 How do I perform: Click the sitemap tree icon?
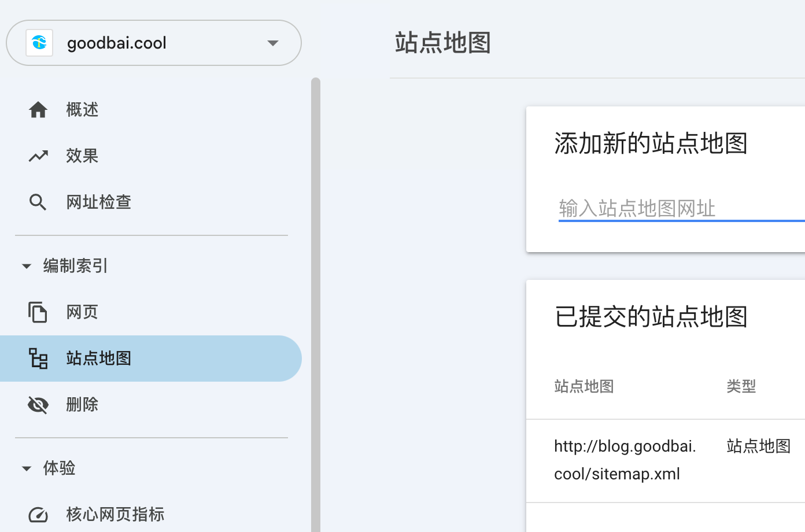(x=38, y=358)
